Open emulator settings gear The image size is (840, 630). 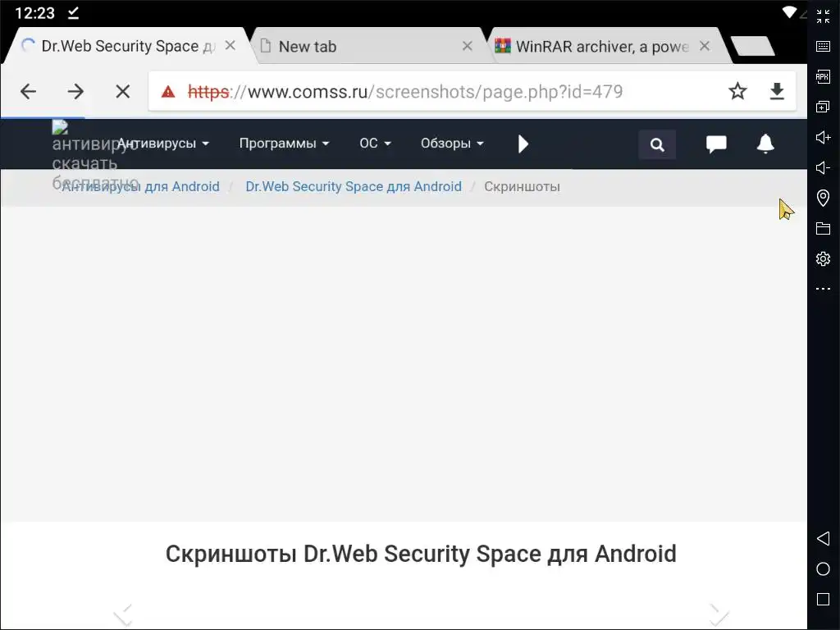click(823, 258)
